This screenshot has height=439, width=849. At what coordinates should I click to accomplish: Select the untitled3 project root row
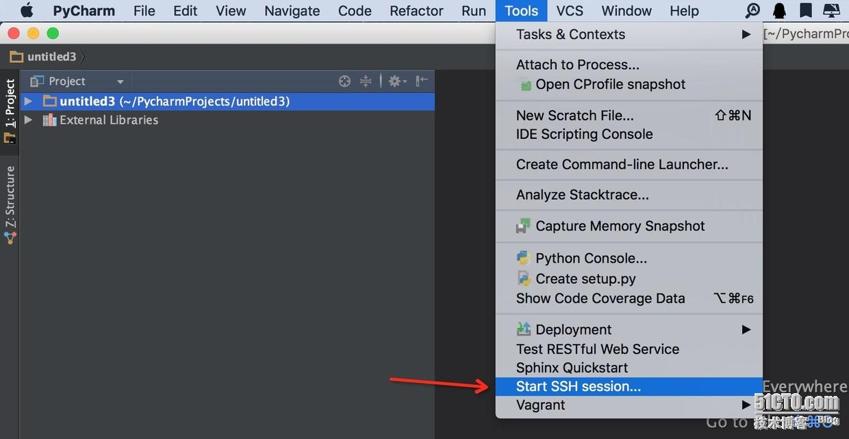coord(227,101)
